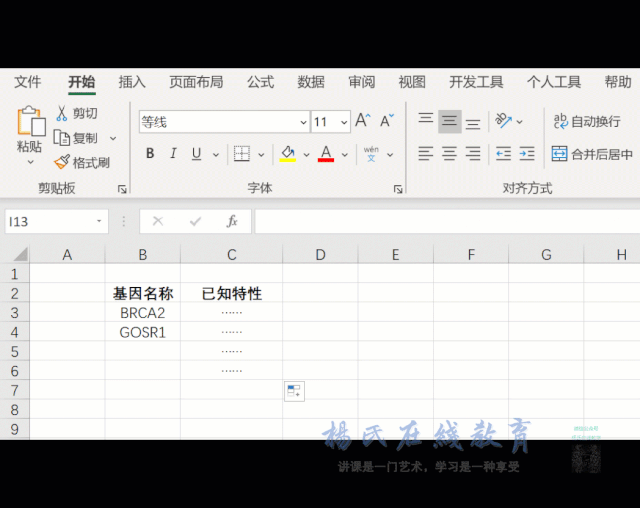Toggle 自动换行 wrap text

(x=587, y=121)
